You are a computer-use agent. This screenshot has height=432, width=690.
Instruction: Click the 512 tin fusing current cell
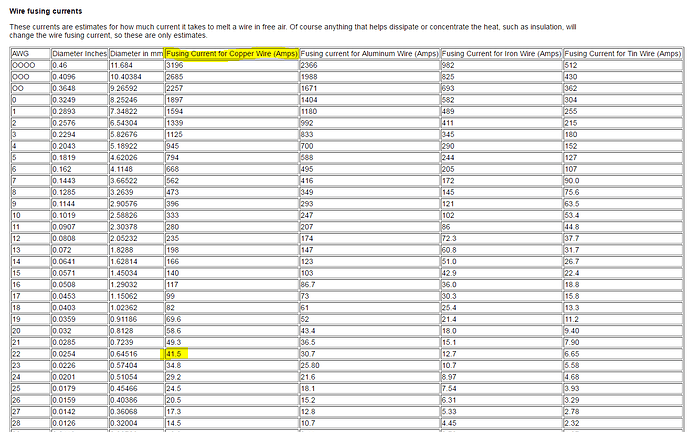(x=571, y=64)
